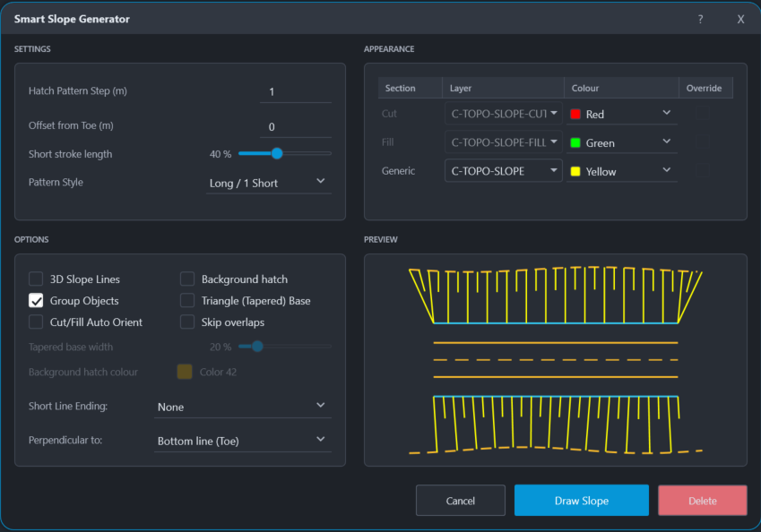Click the yellow colour swatch
Viewport: 761px width, 532px height.
[x=575, y=171]
